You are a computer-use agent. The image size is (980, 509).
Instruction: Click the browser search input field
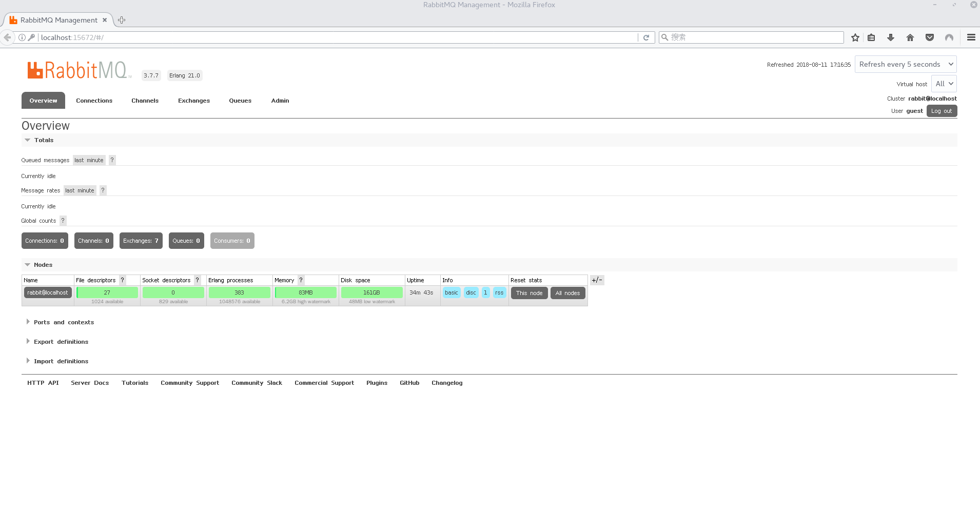click(x=752, y=37)
